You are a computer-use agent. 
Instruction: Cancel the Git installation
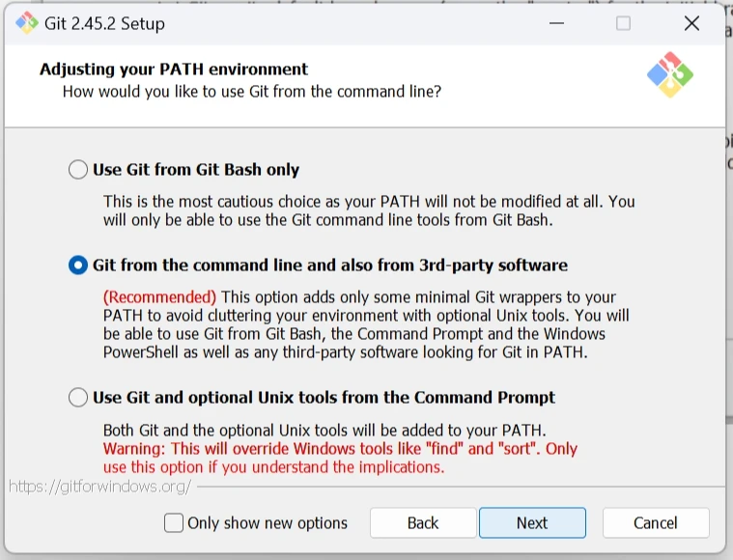point(656,523)
